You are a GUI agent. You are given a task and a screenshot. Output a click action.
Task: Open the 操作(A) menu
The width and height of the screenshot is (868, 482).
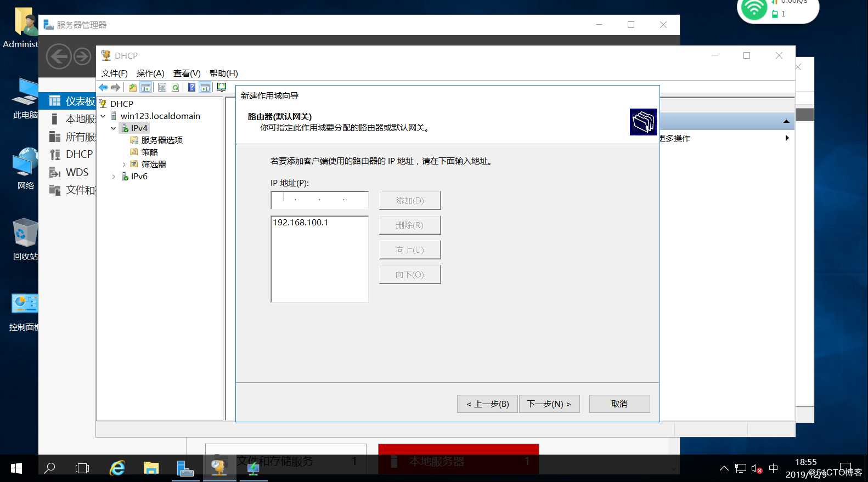[x=150, y=73]
